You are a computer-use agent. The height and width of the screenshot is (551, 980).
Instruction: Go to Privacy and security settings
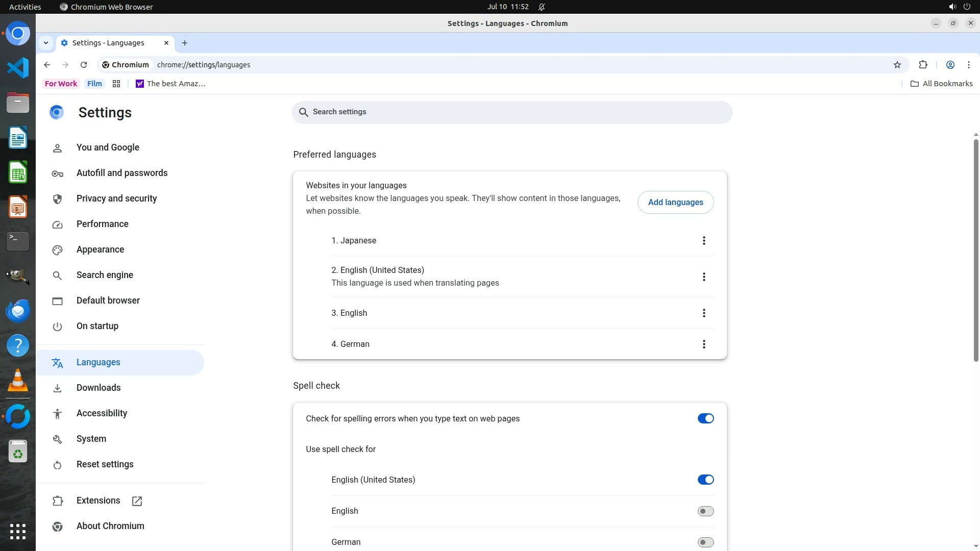pos(116,198)
